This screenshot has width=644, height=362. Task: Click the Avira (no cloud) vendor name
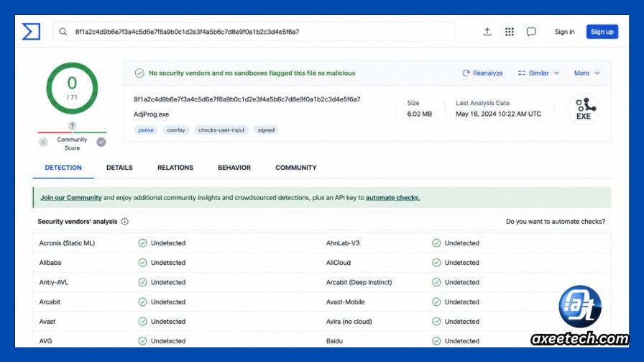tap(349, 321)
